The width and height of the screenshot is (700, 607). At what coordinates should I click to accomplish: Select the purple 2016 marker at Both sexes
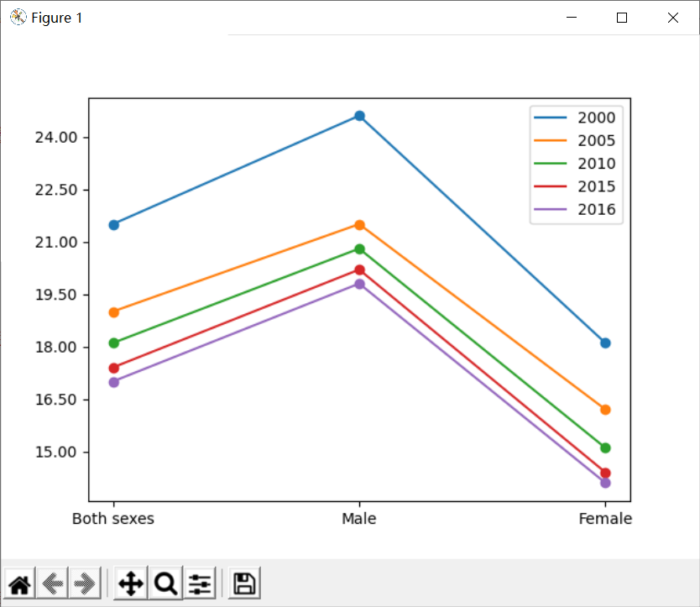coord(114,382)
